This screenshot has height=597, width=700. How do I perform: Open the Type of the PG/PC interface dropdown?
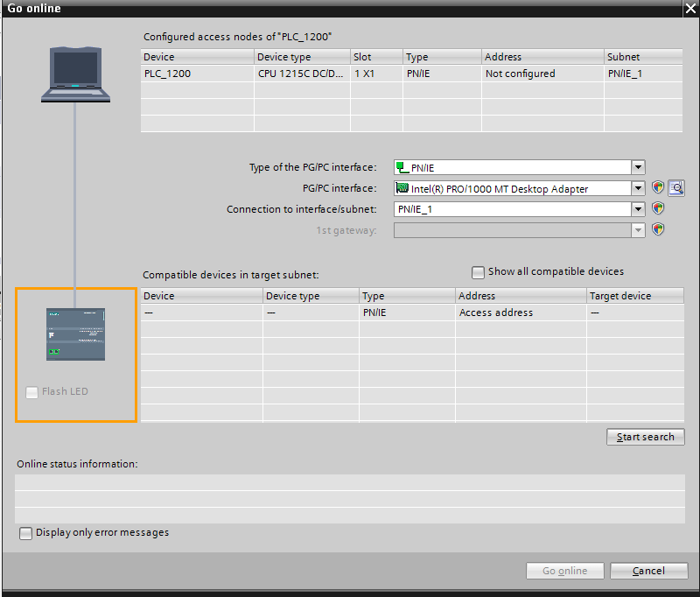click(x=639, y=167)
